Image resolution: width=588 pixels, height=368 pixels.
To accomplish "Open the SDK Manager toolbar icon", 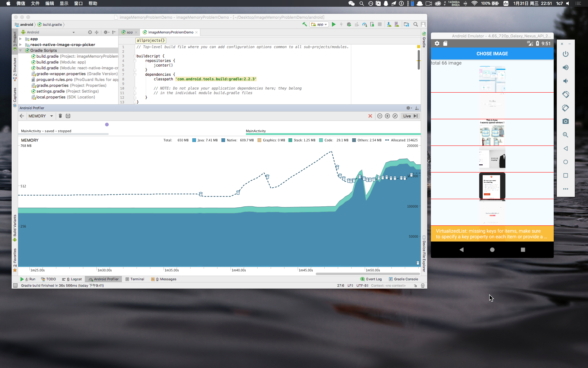I will [397, 24].
